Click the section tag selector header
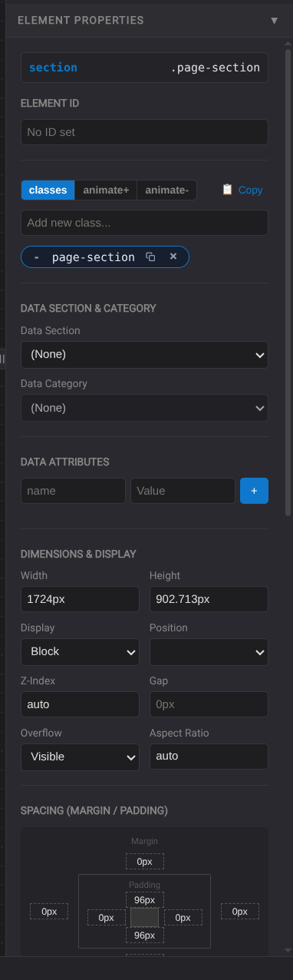 point(144,68)
